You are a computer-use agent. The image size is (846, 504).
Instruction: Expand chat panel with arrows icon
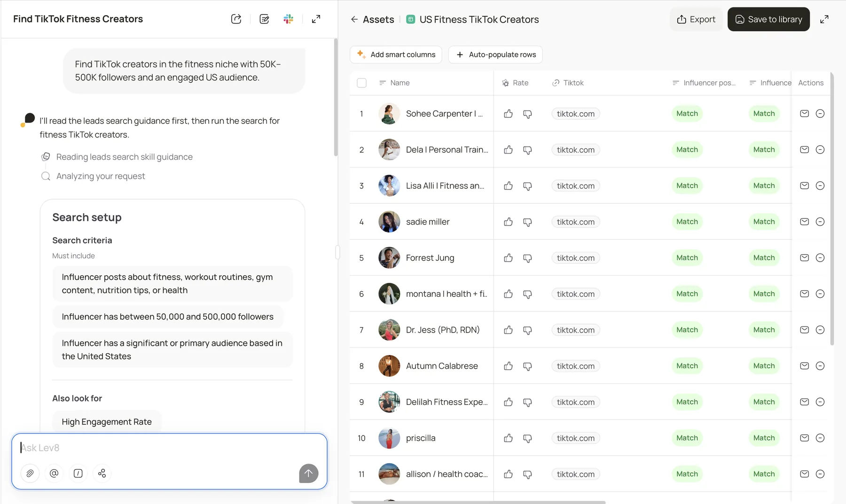coord(316,19)
